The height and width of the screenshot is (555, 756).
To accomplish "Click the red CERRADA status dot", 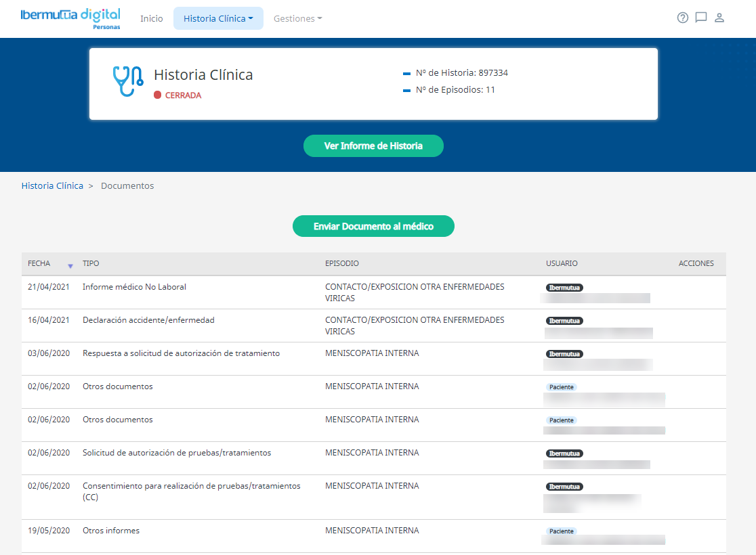I will 158,95.
